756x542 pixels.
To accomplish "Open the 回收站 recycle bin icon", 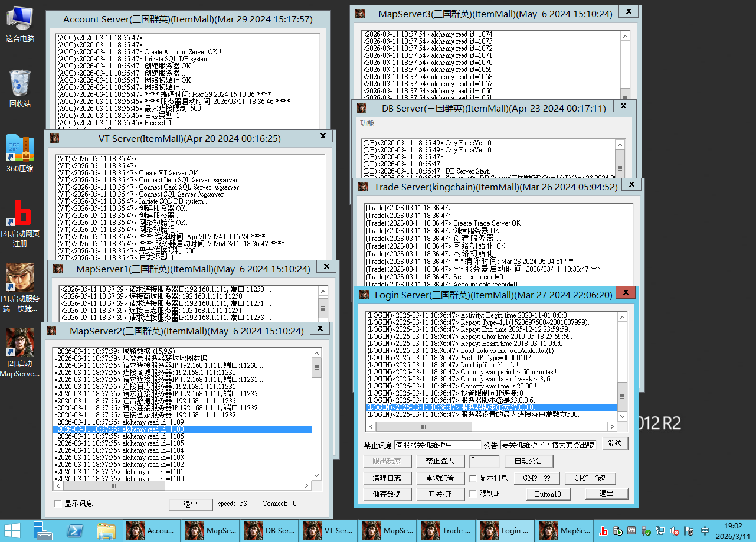I will coord(20,87).
